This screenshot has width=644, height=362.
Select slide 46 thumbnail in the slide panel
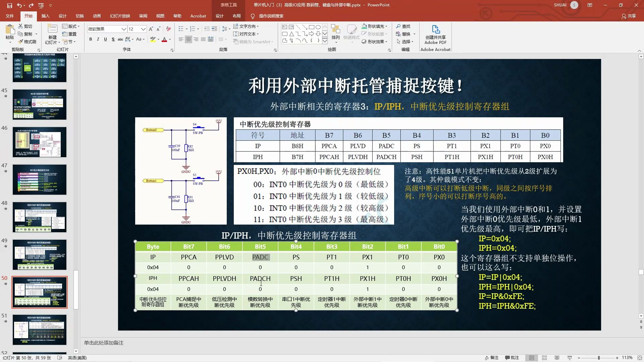pyautogui.click(x=39, y=142)
